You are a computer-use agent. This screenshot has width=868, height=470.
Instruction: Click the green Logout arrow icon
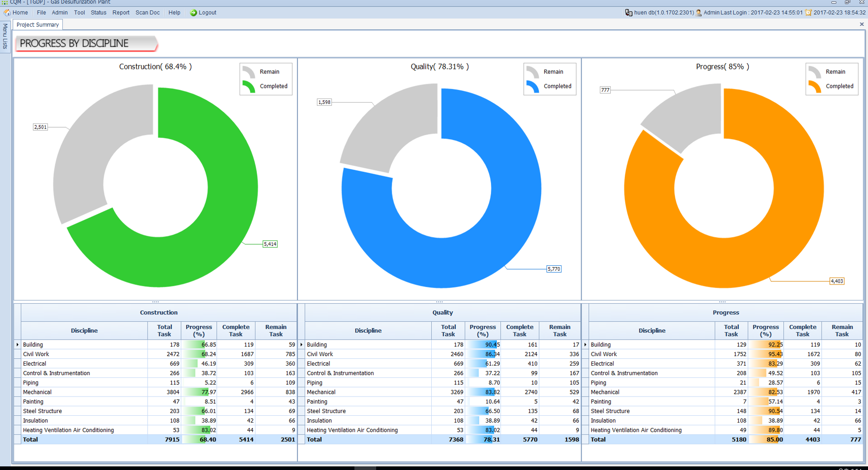click(194, 13)
